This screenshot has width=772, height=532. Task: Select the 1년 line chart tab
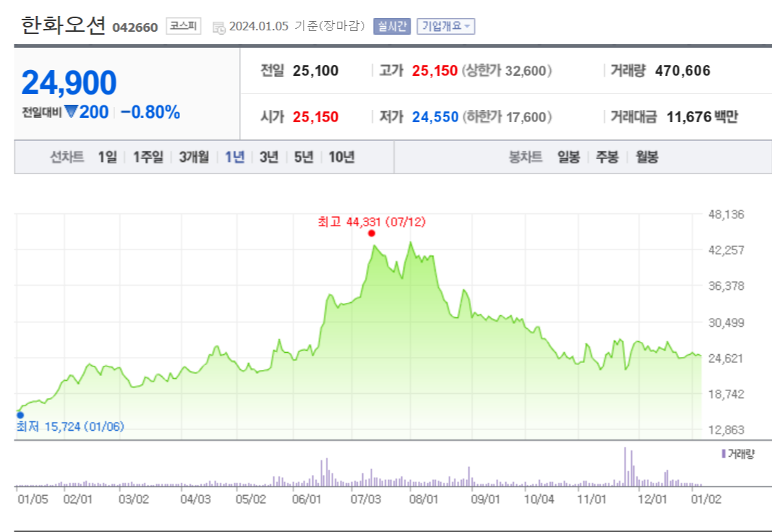[x=235, y=157]
